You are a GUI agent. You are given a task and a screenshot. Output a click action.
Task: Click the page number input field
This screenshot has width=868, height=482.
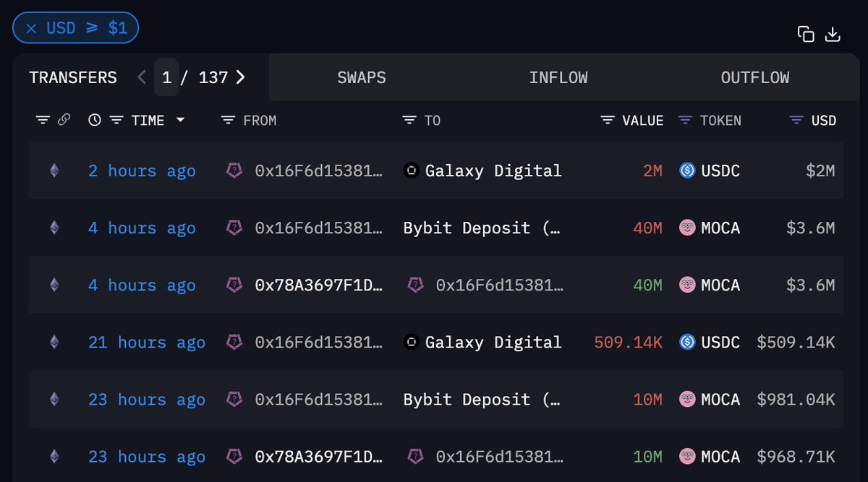pos(166,77)
